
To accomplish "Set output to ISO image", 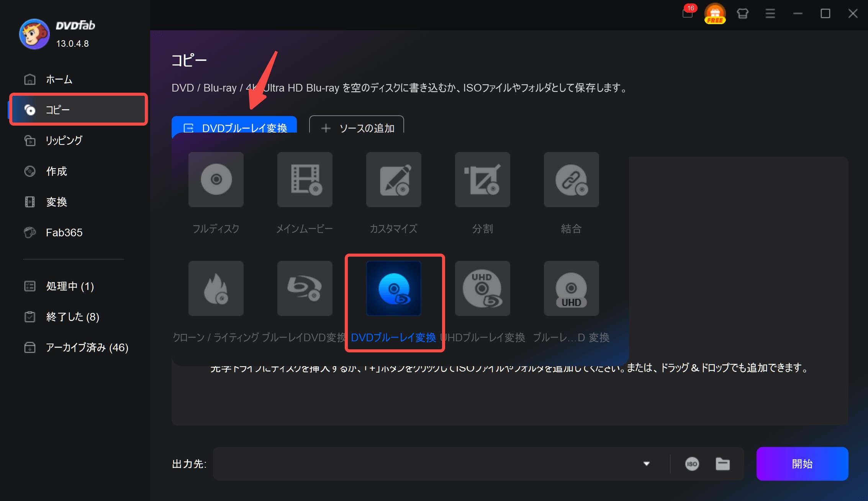I will [x=692, y=464].
